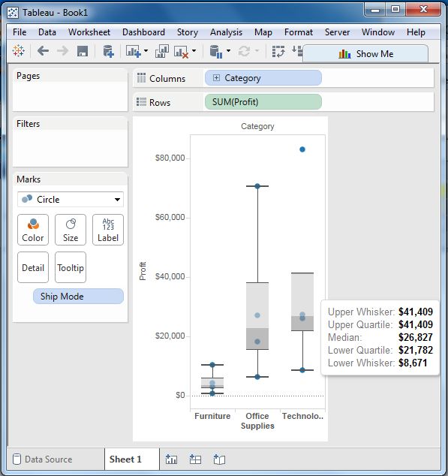Select the Technology outlier circle mark
The image size is (448, 476).
[302, 149]
